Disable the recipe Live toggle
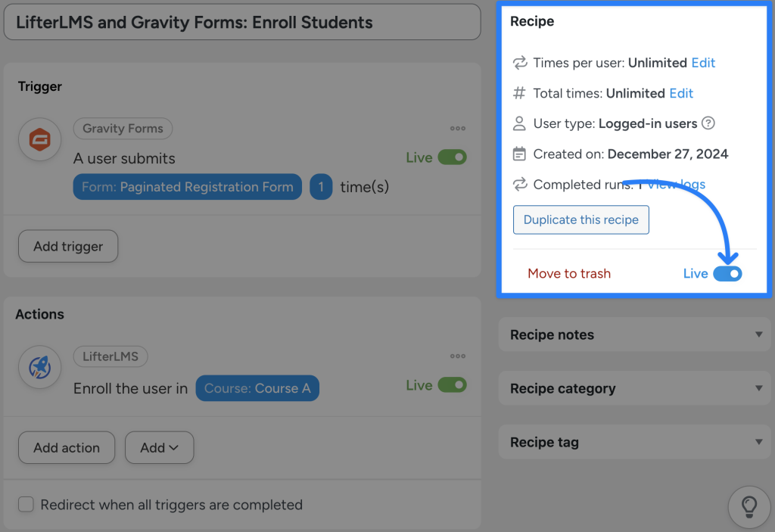775x532 pixels. point(727,273)
